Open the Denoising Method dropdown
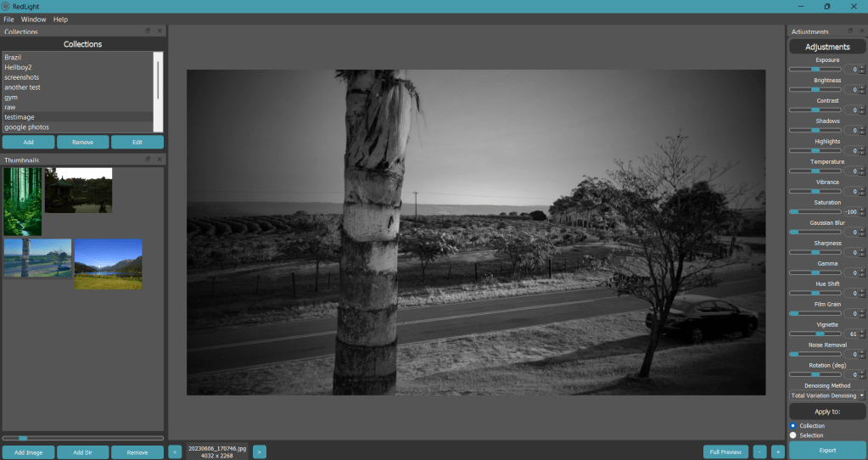Image resolution: width=868 pixels, height=460 pixels. coord(826,395)
